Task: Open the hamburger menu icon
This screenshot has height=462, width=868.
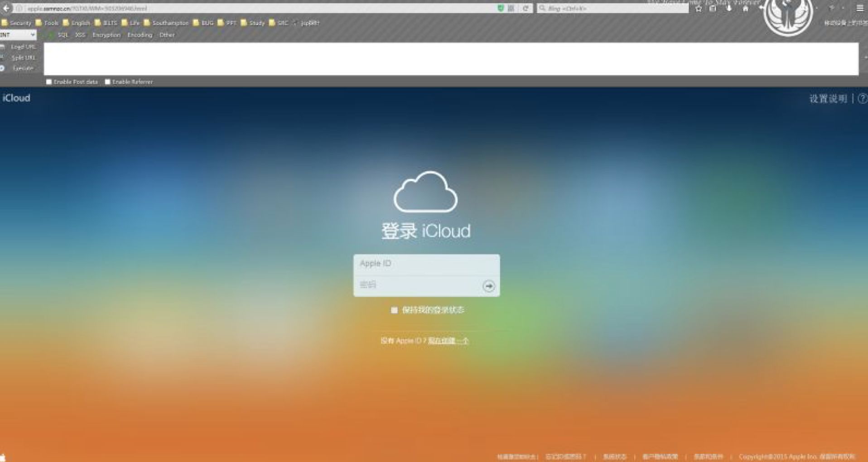Action: 860,8
